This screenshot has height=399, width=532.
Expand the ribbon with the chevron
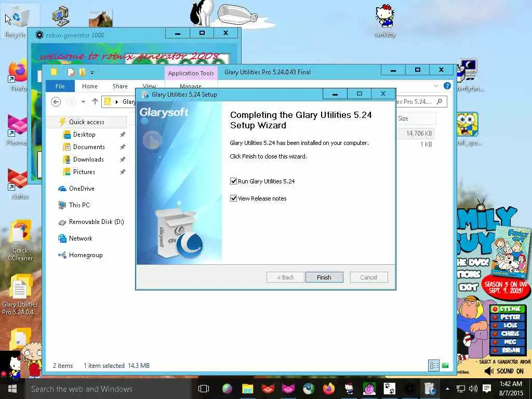coord(436,86)
